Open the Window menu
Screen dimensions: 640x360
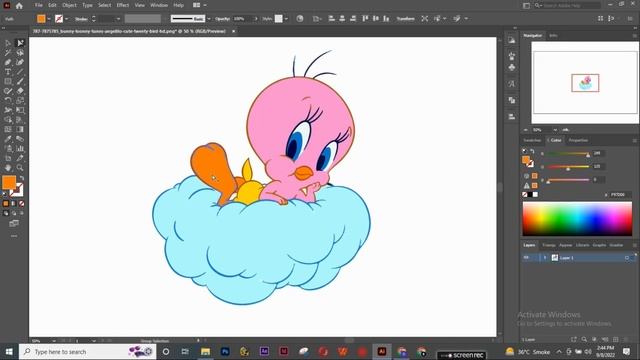159,5
